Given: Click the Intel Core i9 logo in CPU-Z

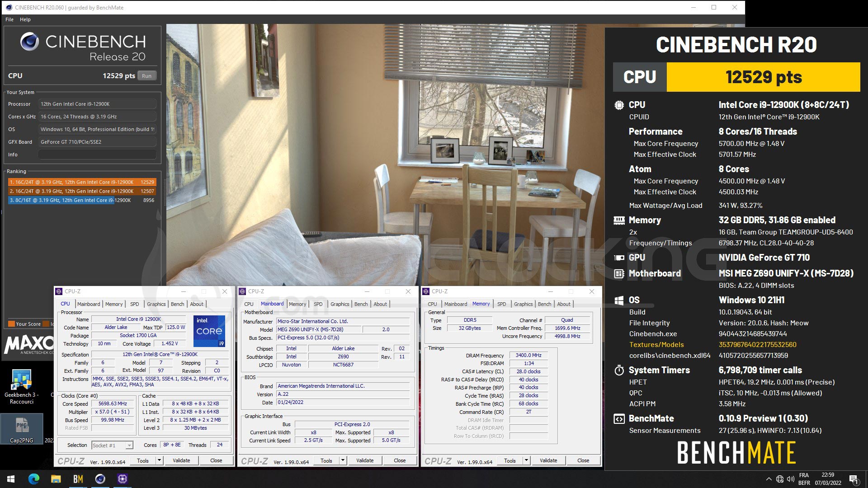Looking at the screenshot, I should (209, 331).
